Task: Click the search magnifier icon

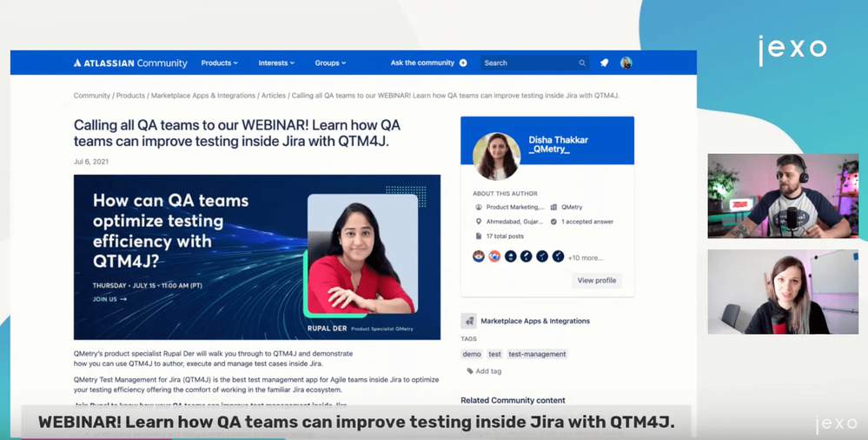Action: pyautogui.click(x=582, y=63)
